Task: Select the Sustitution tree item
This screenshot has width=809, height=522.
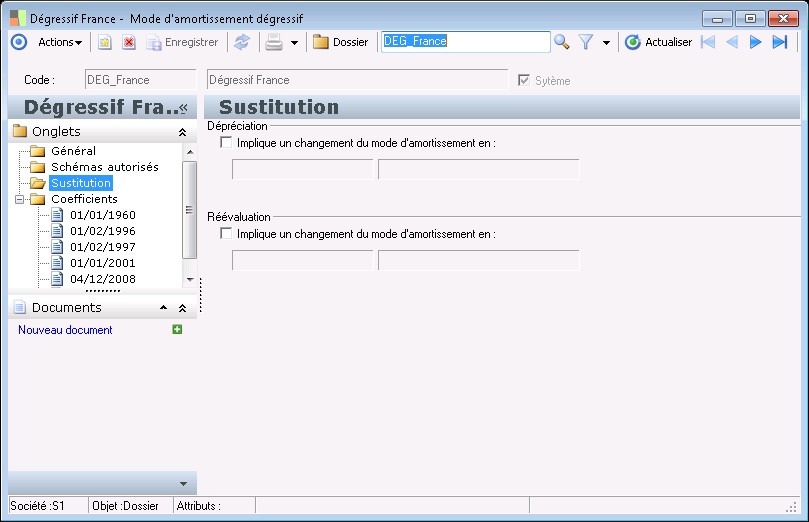Action: tap(81, 183)
